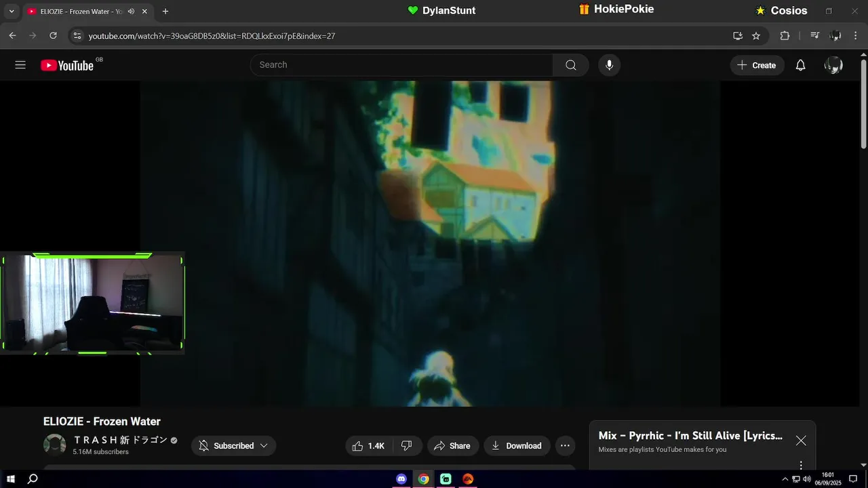Click the video title ELIOZIE - Frozen Water
This screenshot has height=488, width=868.
point(102,422)
